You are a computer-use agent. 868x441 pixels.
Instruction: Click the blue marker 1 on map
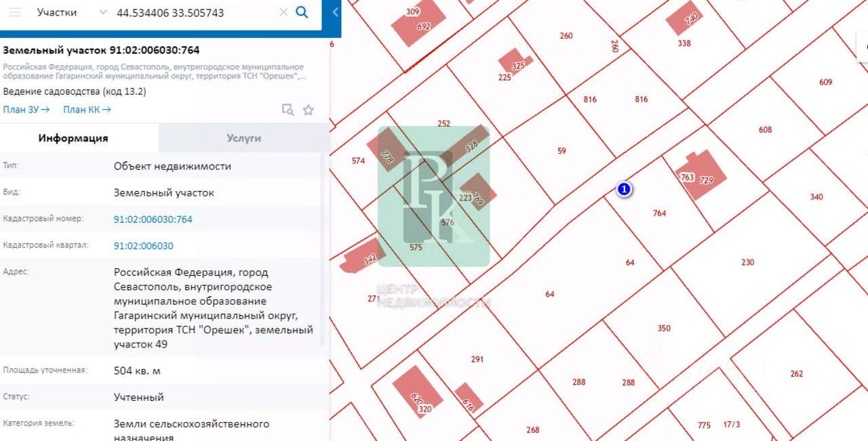point(625,190)
